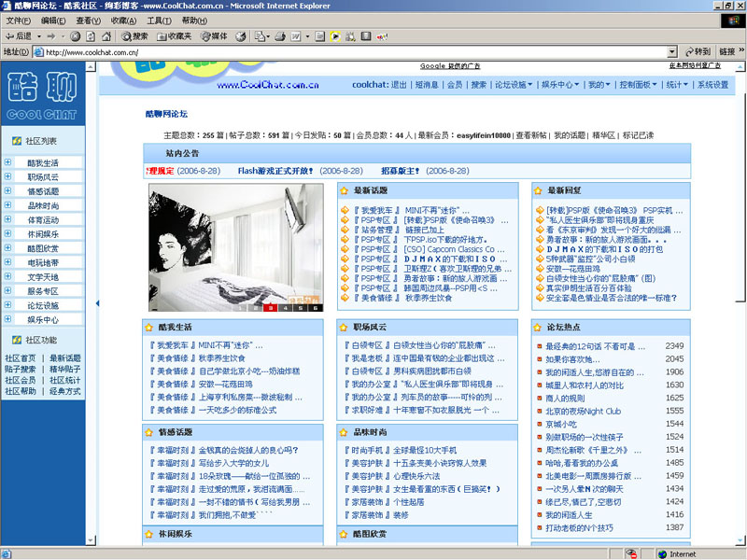Expand the 文字天地 plus icon in sidebar

(7, 276)
